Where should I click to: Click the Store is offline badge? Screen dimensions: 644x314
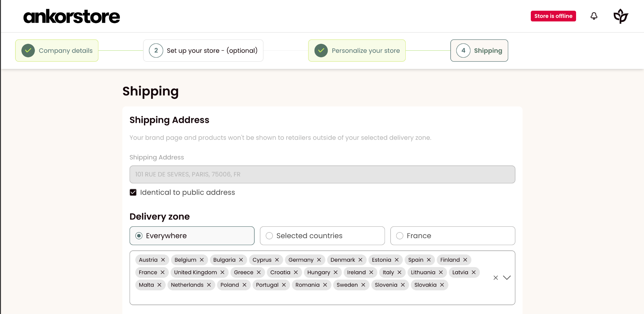click(553, 16)
